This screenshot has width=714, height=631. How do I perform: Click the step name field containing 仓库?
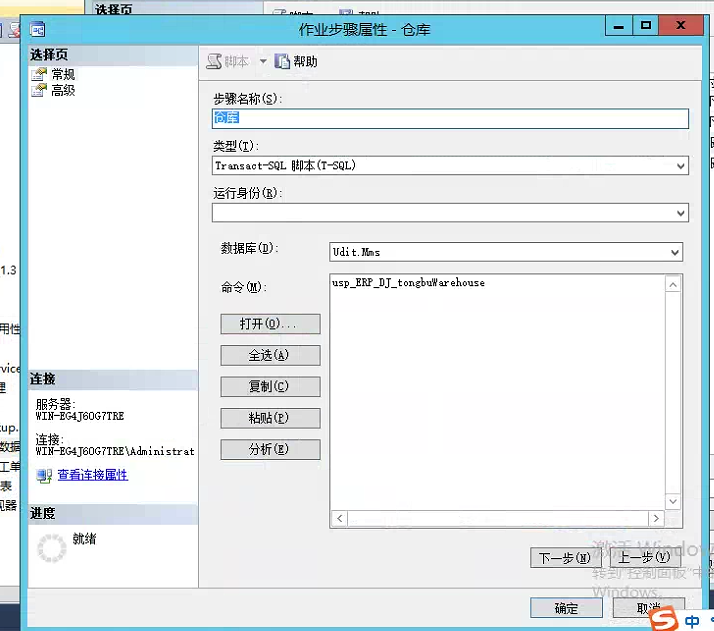(450, 118)
